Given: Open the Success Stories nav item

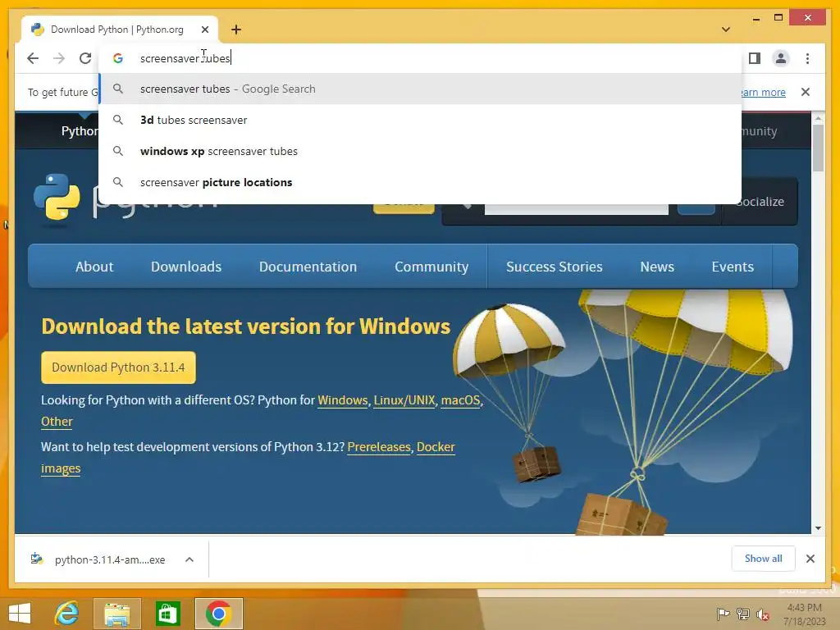Looking at the screenshot, I should click(554, 267).
